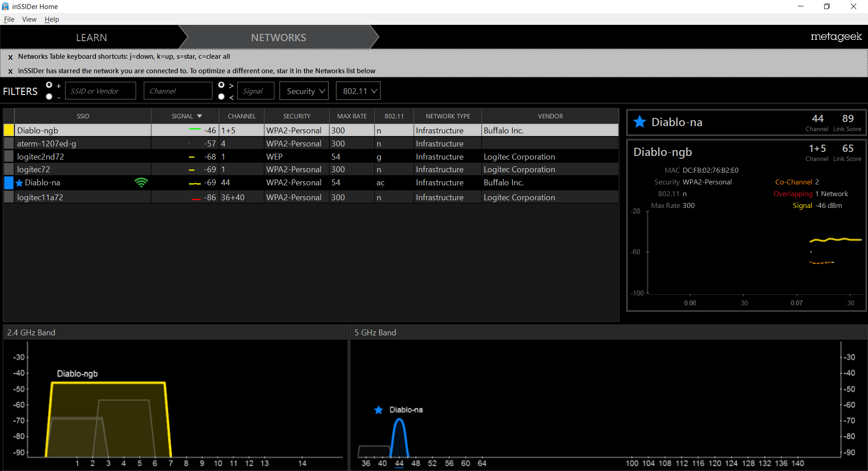Open the Security filter dropdown

tap(304, 91)
